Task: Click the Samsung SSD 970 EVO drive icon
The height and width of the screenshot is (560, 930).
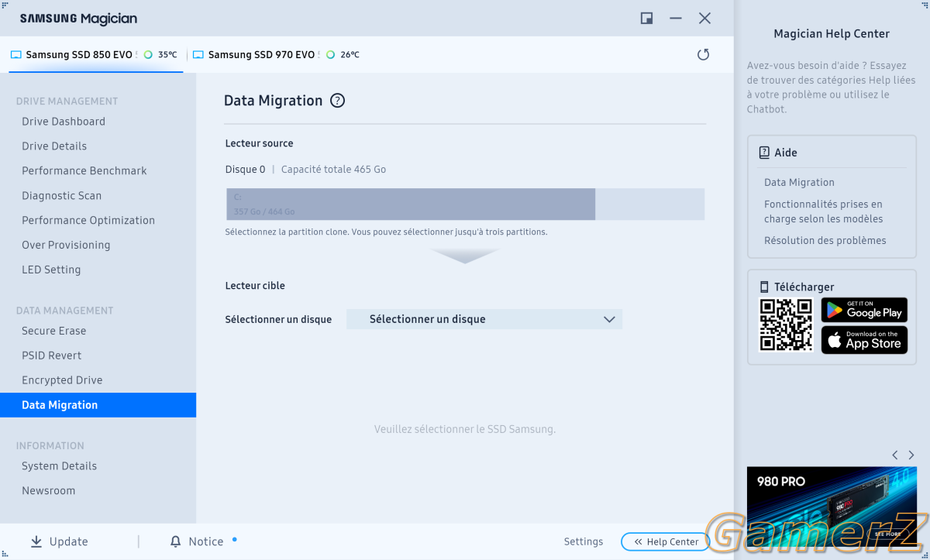Action: coord(198,55)
